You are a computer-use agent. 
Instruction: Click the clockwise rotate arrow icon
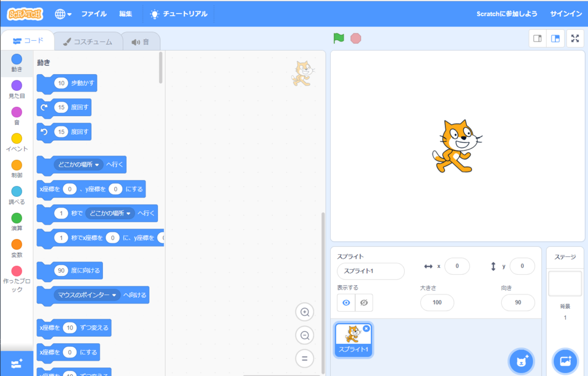coord(44,108)
